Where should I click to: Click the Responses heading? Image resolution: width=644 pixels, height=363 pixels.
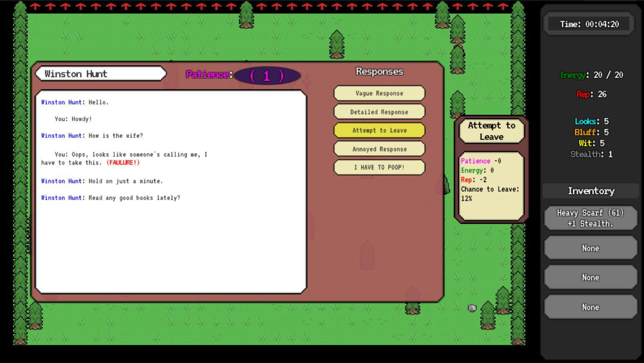(379, 71)
